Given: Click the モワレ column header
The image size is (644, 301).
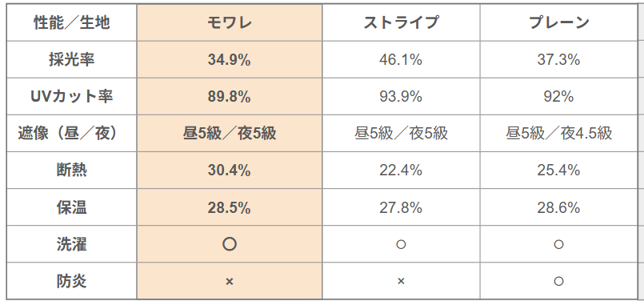Looking at the screenshot, I should tap(229, 22).
